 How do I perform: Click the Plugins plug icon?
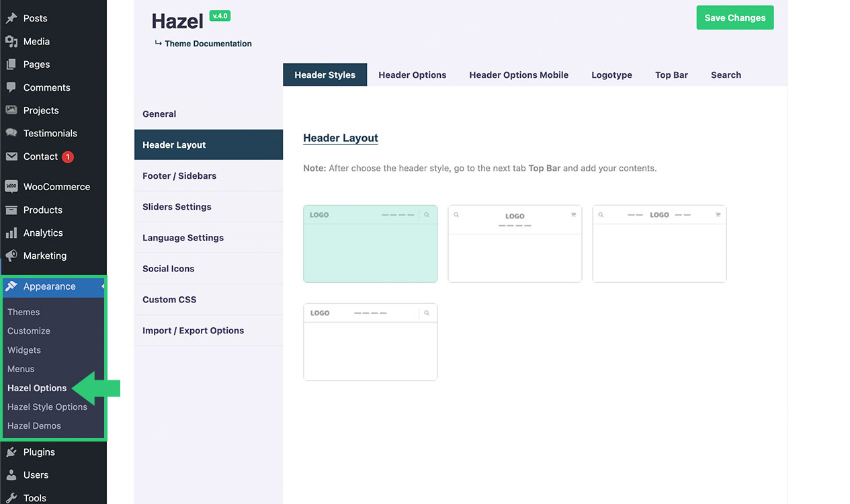tap(11, 452)
